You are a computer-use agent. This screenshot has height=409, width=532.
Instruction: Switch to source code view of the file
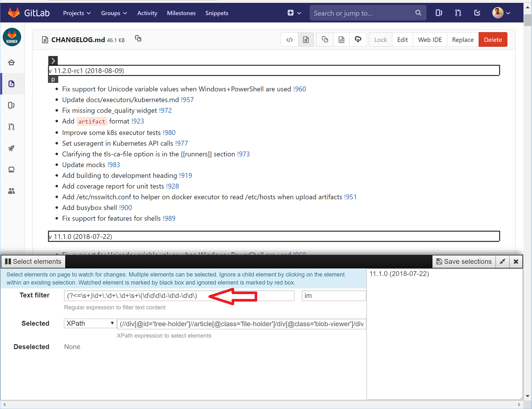289,39
